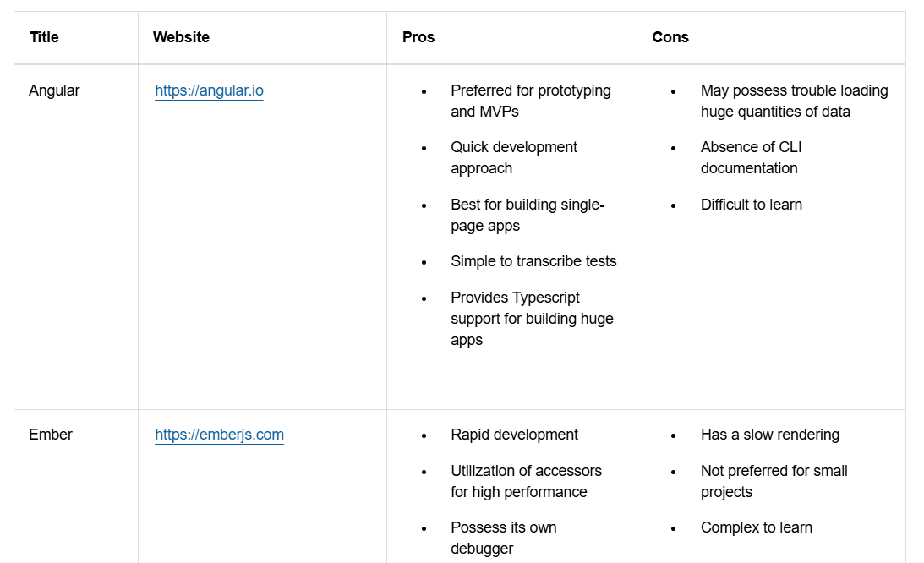The width and height of the screenshot is (924, 563).
Task: Click 'Complex to learn' con item
Action: [x=756, y=527]
